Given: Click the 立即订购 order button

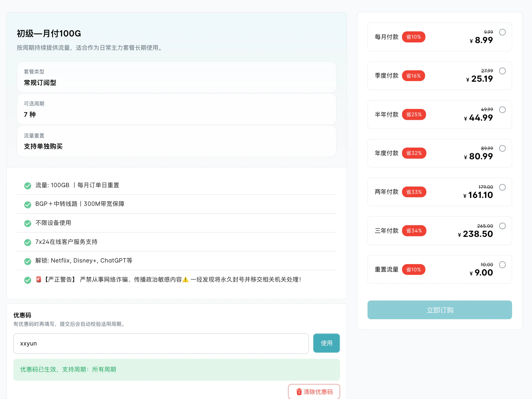Looking at the screenshot, I should click(x=440, y=310).
